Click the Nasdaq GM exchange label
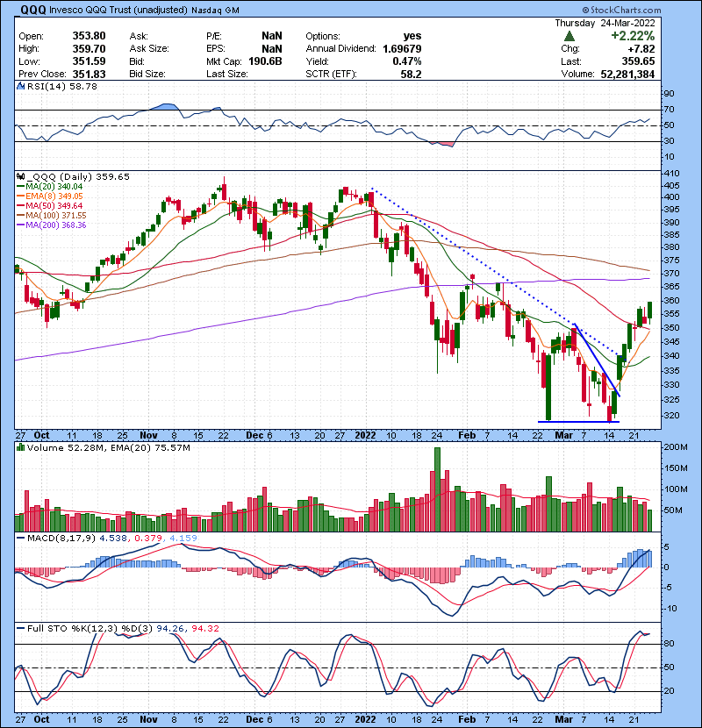Image resolution: width=702 pixels, height=728 pixels. 216,11
